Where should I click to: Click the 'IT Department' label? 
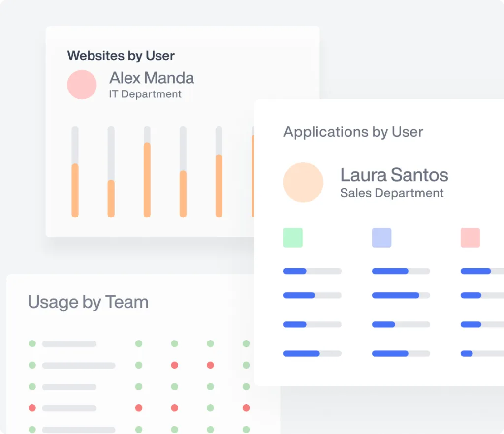[x=145, y=94]
